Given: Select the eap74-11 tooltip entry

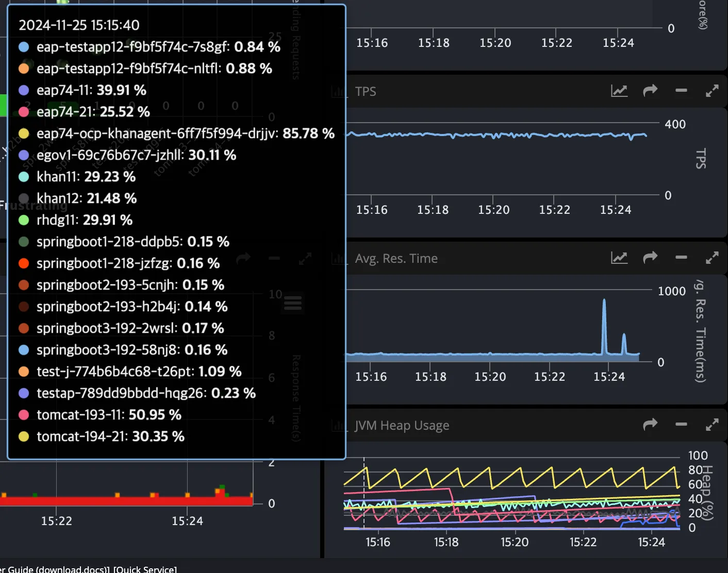Looking at the screenshot, I should tap(91, 90).
